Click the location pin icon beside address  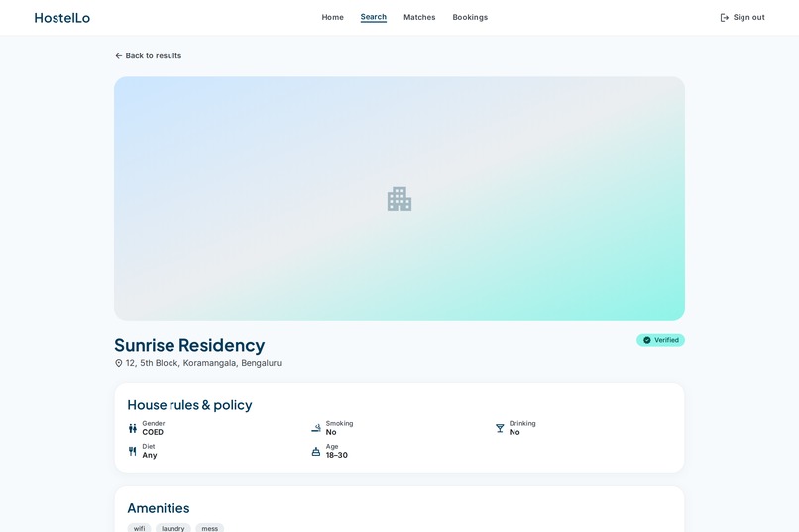pyautogui.click(x=119, y=363)
